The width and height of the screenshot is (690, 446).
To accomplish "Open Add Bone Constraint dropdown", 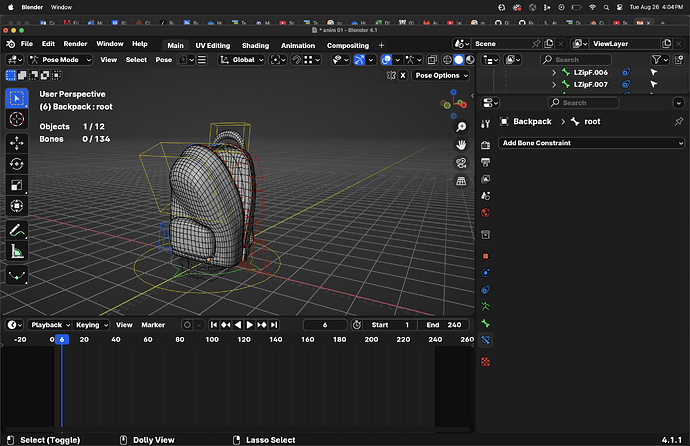I will pos(591,143).
